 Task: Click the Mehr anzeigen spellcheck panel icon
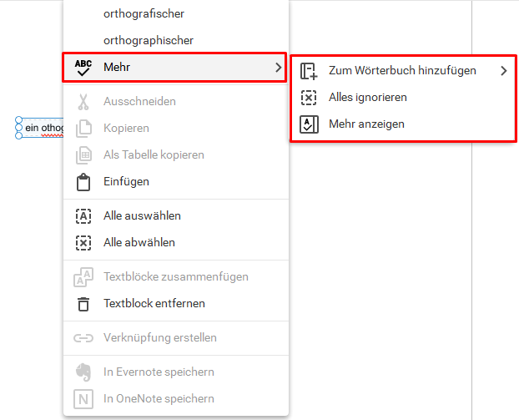coord(309,124)
